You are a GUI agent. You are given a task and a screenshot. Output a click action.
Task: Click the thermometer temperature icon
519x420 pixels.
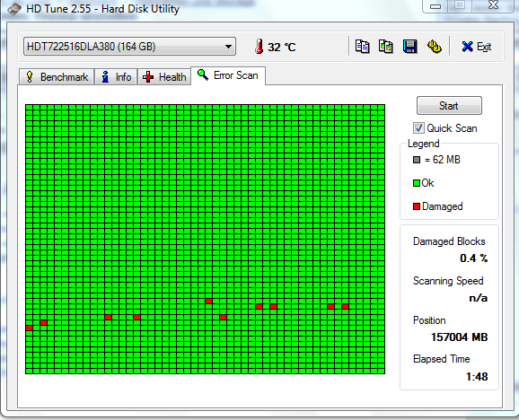(259, 47)
